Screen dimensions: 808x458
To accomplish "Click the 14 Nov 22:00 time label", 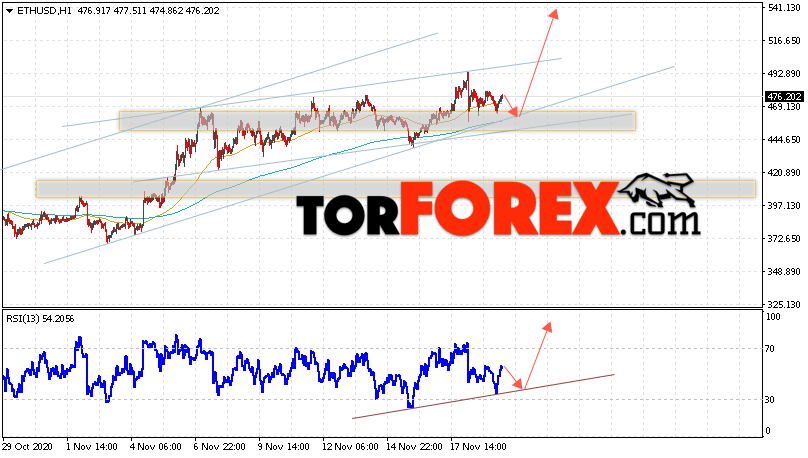I will (x=414, y=446).
